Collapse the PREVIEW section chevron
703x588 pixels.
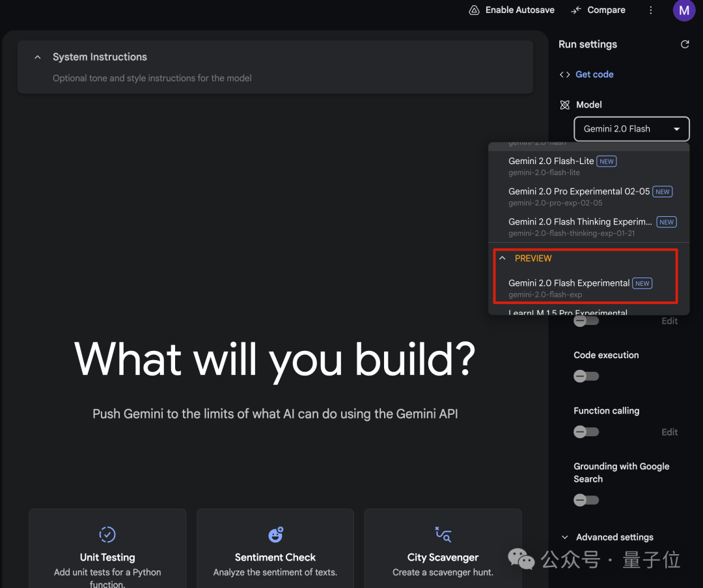click(503, 259)
